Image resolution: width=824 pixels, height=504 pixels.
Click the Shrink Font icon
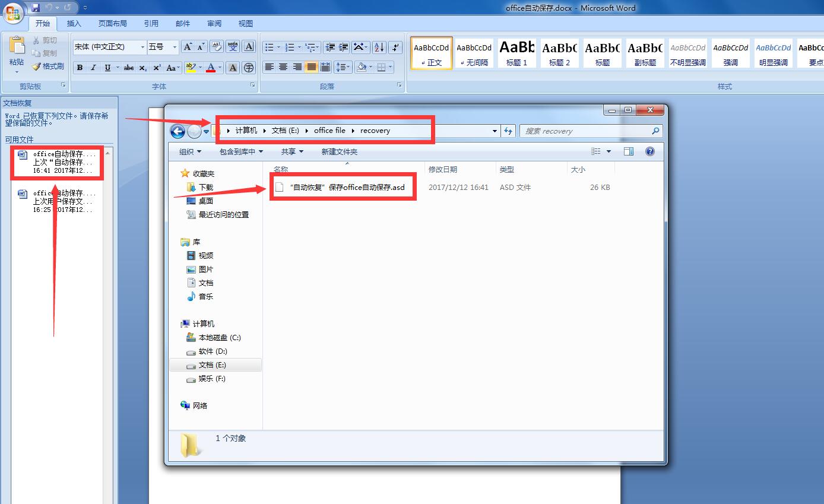(201, 47)
